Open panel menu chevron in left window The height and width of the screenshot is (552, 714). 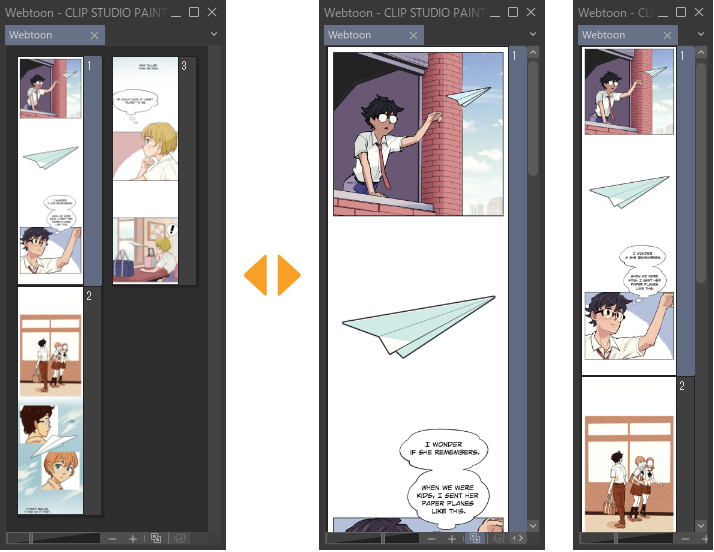tap(214, 34)
